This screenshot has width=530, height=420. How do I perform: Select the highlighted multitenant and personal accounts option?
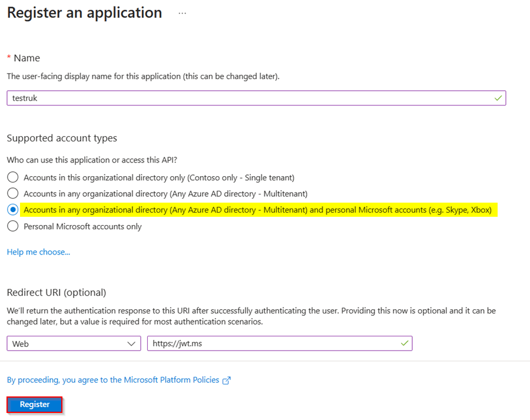pyautogui.click(x=12, y=210)
